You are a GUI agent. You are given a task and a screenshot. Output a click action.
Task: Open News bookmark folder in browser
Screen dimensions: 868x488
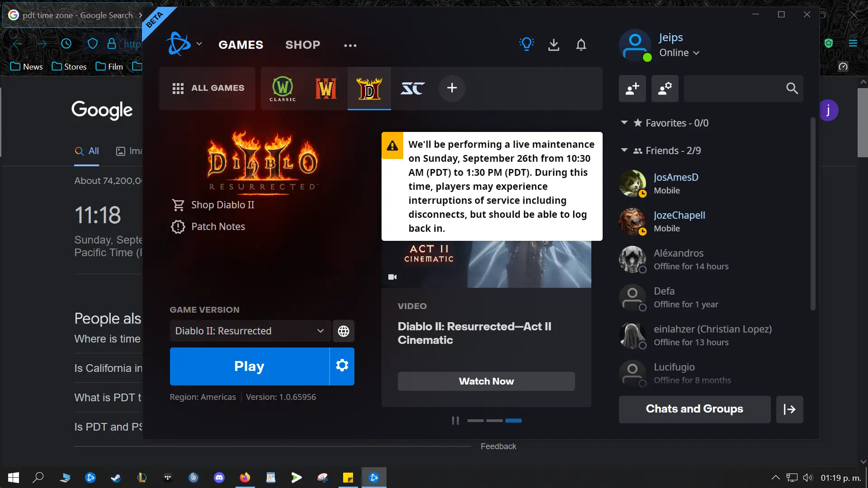point(27,67)
